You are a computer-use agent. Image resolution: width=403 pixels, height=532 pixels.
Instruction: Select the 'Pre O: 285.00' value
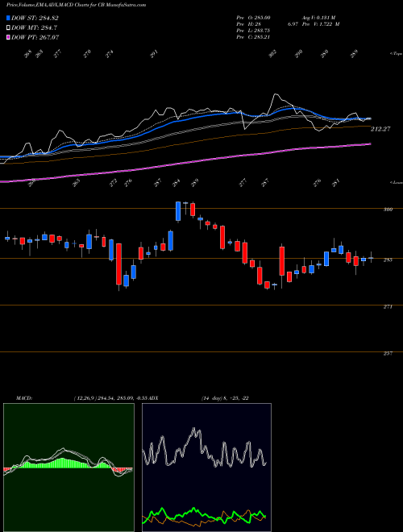[x=253, y=18]
